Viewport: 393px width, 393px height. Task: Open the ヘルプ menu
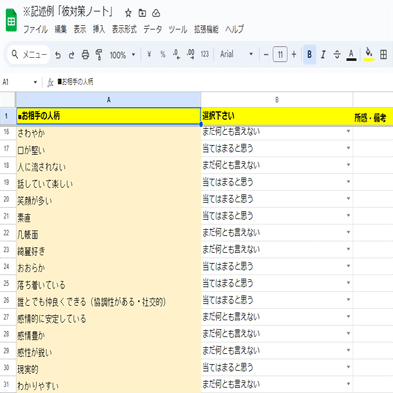tap(234, 29)
